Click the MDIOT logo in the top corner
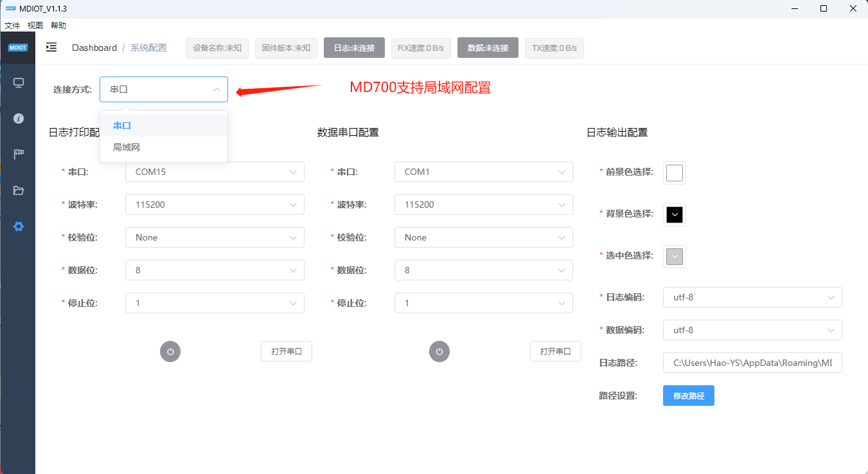 pyautogui.click(x=17, y=47)
